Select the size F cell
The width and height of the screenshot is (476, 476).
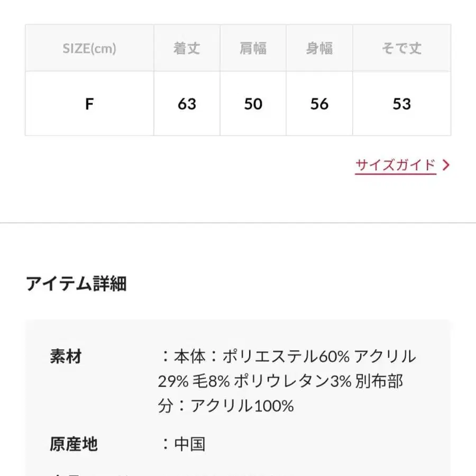coord(89,104)
